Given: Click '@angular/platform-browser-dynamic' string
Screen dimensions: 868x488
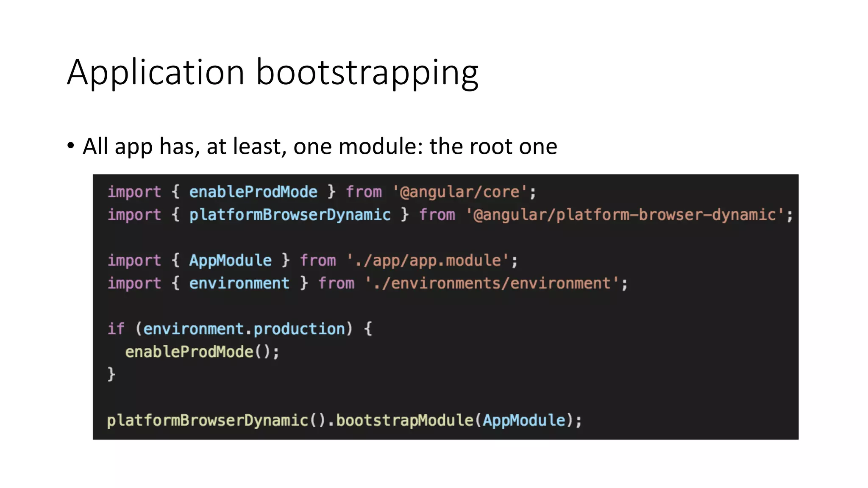Looking at the screenshot, I should (625, 215).
